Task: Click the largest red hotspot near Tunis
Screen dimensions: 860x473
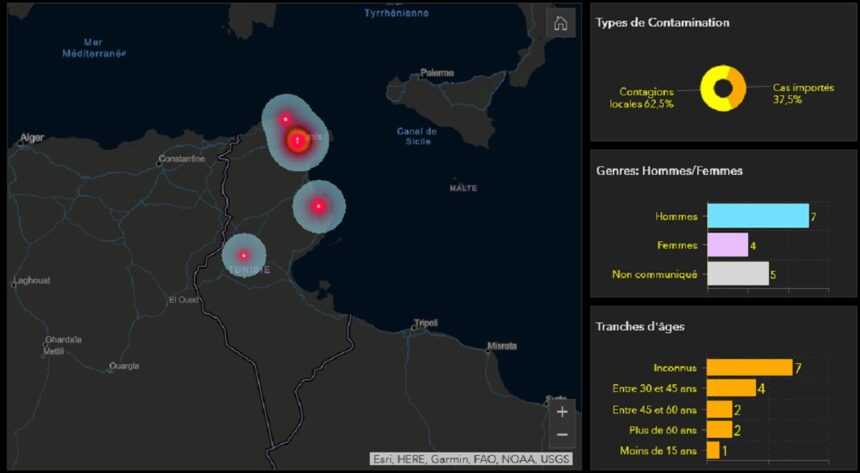Action: (x=297, y=140)
